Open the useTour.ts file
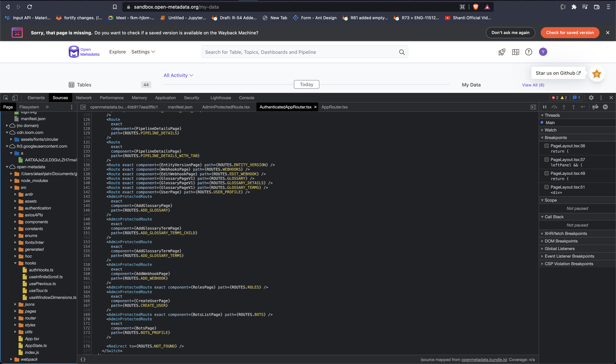Image resolution: width=616 pixels, height=364 pixels. click(38, 291)
